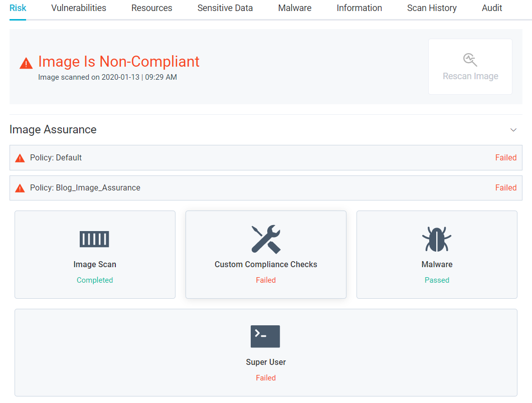Click the Rescan Image magnifier icon
This screenshot has height=403, width=532.
pyautogui.click(x=470, y=60)
